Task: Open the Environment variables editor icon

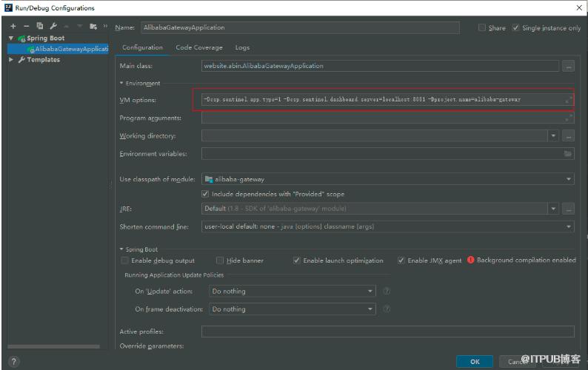Action: [568, 154]
